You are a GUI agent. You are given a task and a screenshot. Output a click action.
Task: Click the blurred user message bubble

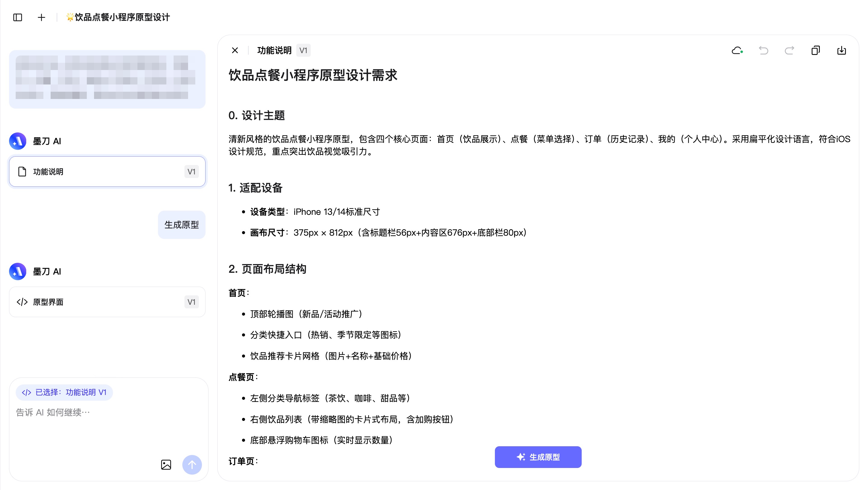tap(107, 79)
